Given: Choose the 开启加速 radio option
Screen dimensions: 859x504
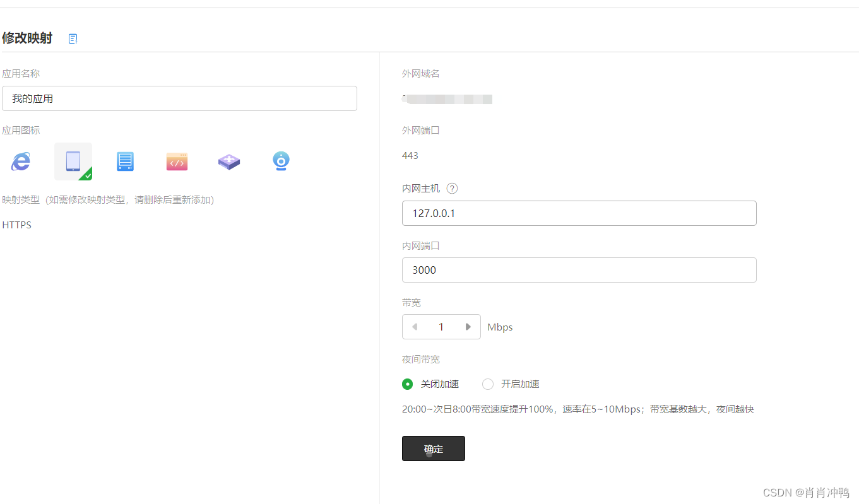Looking at the screenshot, I should (x=488, y=384).
